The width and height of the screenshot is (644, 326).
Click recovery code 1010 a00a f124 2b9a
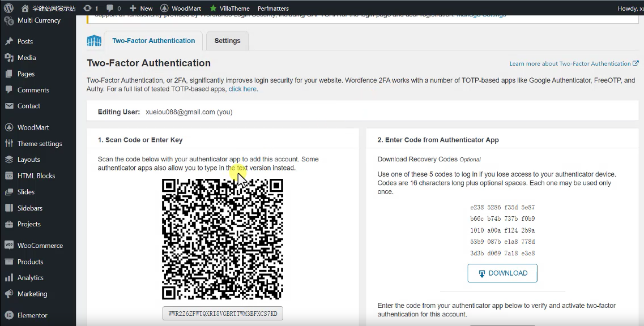(502, 230)
